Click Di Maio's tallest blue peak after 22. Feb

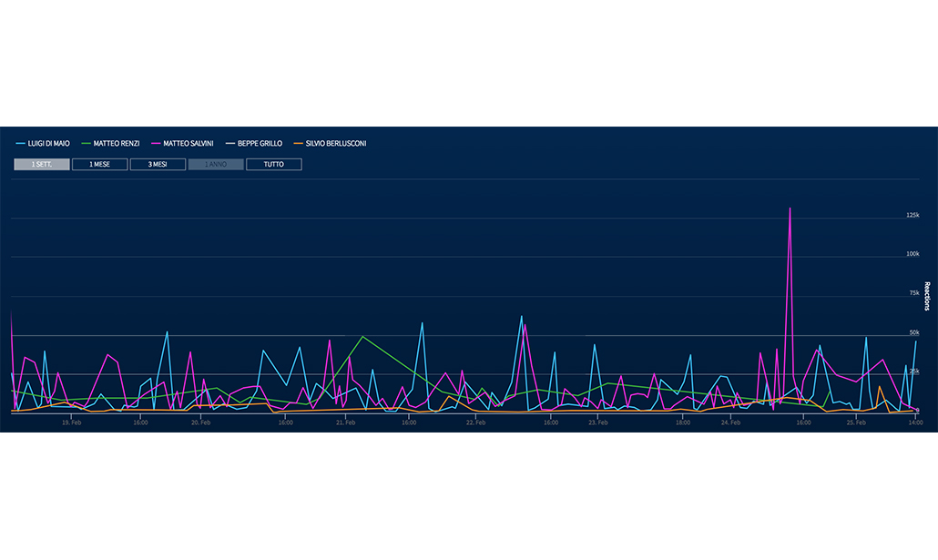click(x=521, y=317)
